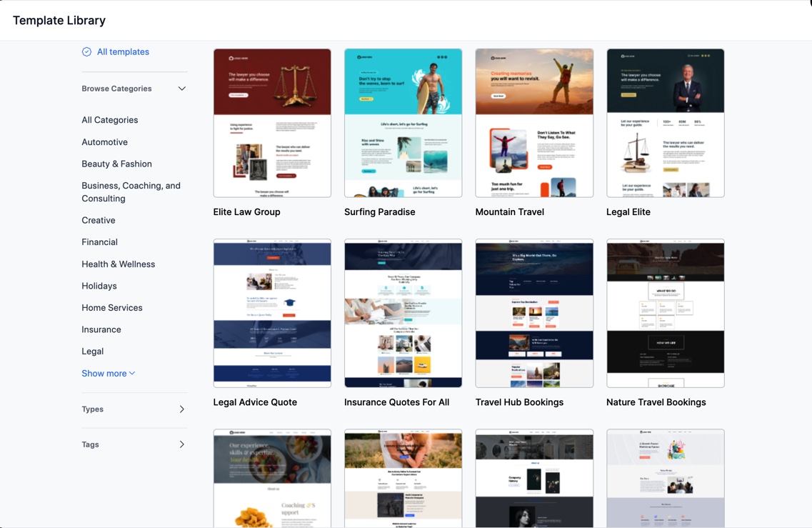Expand the Types filter section arrow
Screen dimensions: 812x528
(182, 409)
